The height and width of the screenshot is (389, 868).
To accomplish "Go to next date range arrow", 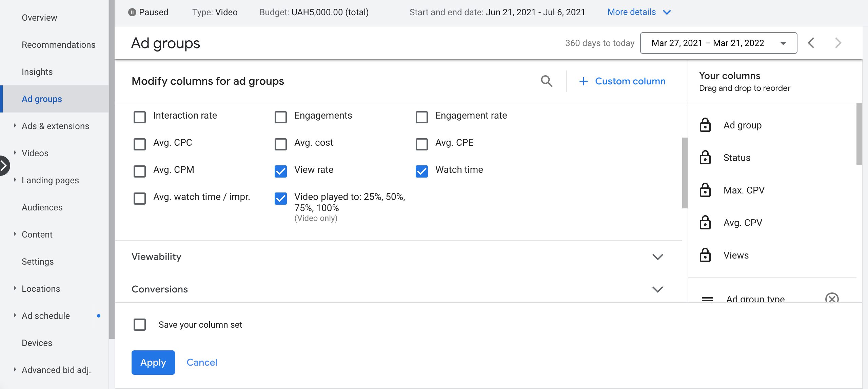I will point(838,43).
